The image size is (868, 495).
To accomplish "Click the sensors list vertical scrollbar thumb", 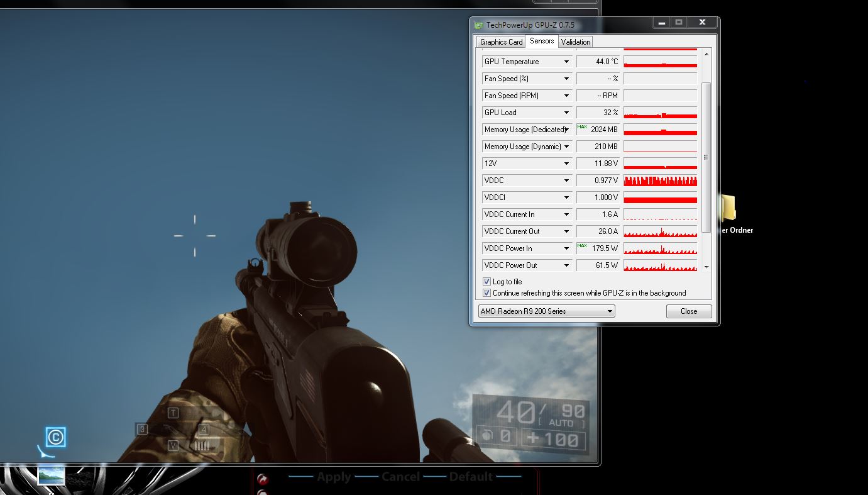I will (706, 157).
